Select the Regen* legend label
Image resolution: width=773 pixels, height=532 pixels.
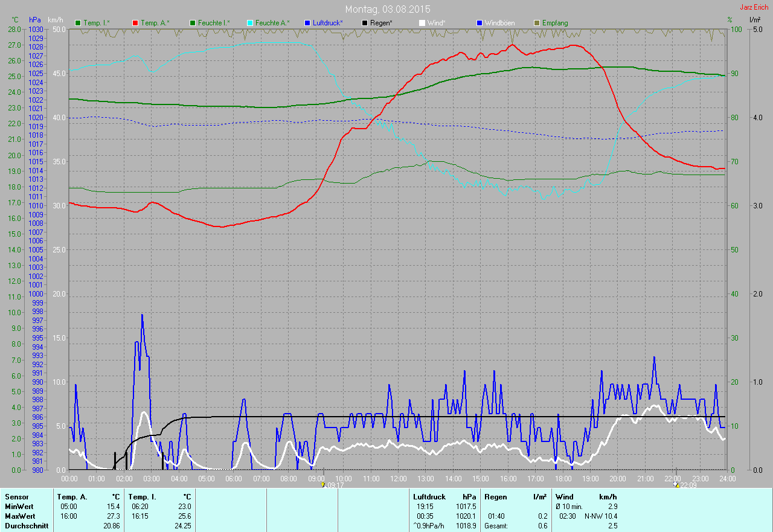click(x=380, y=23)
